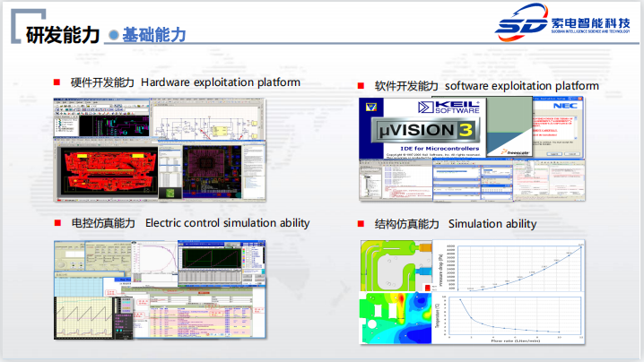Open the circuit schematic screenshot
The width and height of the screenshot is (644, 362).
208,120
